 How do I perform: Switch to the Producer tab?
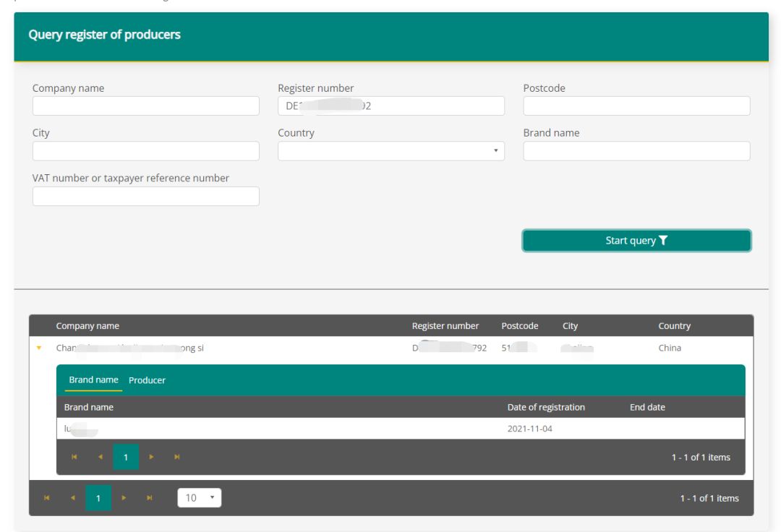tap(147, 380)
